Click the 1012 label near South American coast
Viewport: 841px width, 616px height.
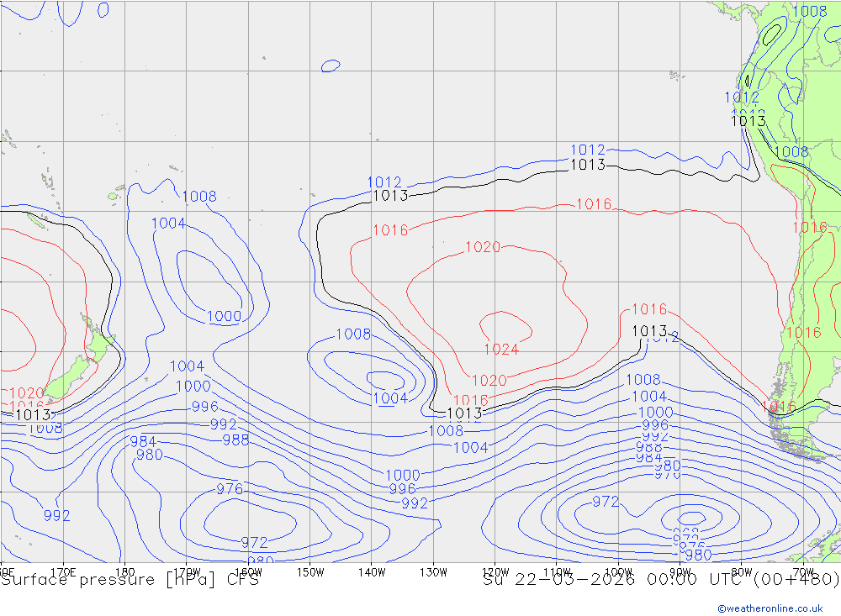point(742,97)
